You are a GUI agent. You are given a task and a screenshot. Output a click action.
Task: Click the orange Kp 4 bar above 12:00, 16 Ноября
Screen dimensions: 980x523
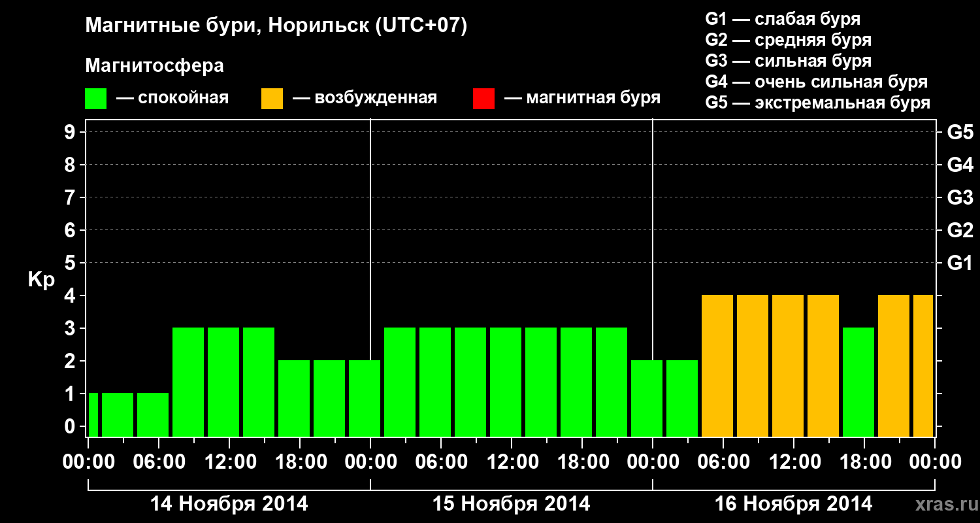[x=788, y=365]
